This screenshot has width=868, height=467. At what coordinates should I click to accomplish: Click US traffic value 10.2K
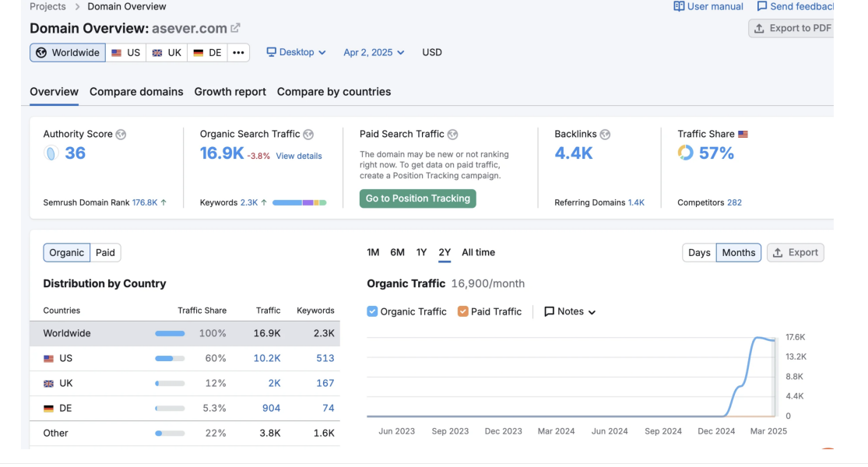tap(267, 359)
